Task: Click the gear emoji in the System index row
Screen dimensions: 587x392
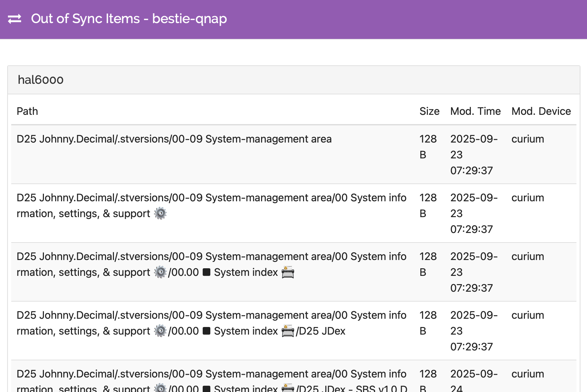Action: (160, 272)
